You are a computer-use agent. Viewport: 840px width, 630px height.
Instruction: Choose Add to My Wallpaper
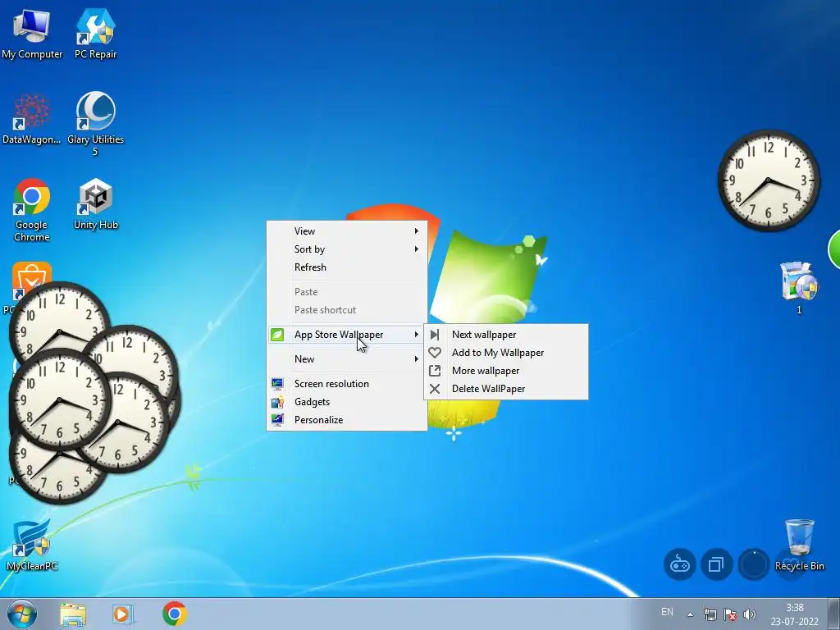pos(505,353)
